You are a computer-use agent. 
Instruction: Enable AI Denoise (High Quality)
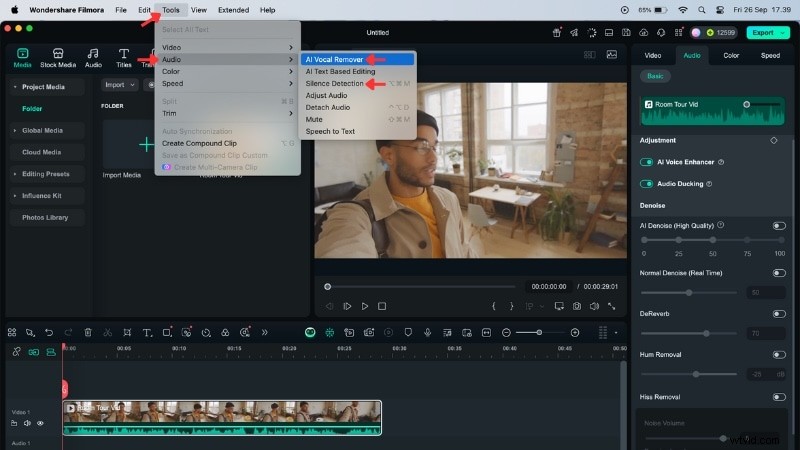click(779, 226)
